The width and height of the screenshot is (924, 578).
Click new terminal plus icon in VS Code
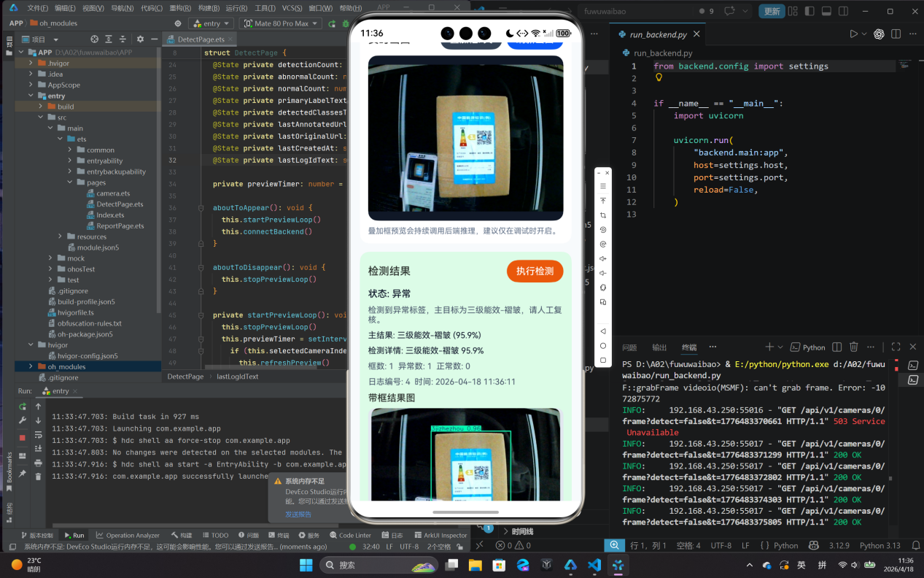tap(769, 347)
